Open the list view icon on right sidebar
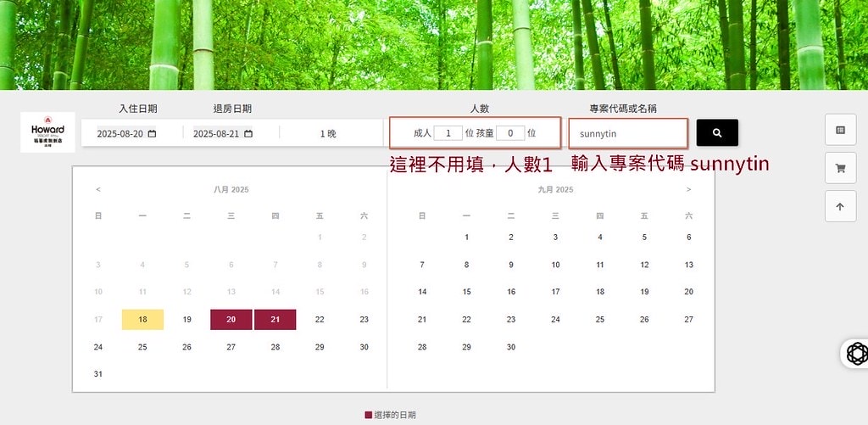The width and height of the screenshot is (868, 425). pyautogui.click(x=840, y=130)
